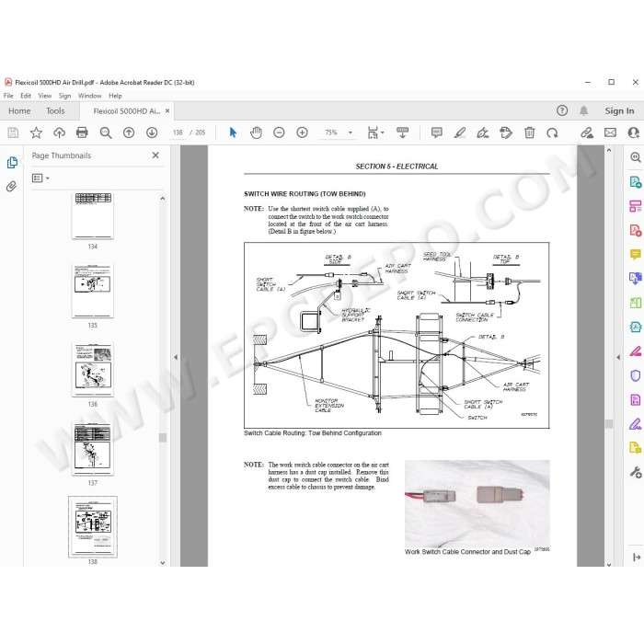Open Comment tool in right pane
This screenshot has height=644, width=644.
tap(635, 254)
